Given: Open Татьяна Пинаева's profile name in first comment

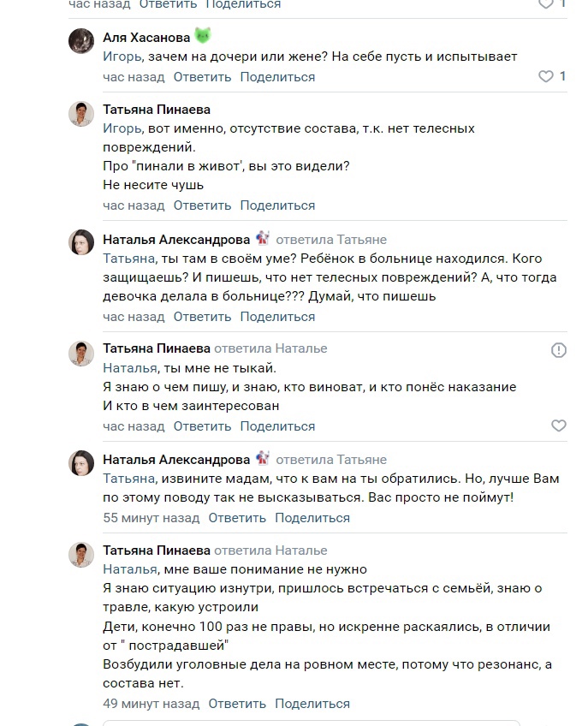Looking at the screenshot, I should click(x=157, y=110).
